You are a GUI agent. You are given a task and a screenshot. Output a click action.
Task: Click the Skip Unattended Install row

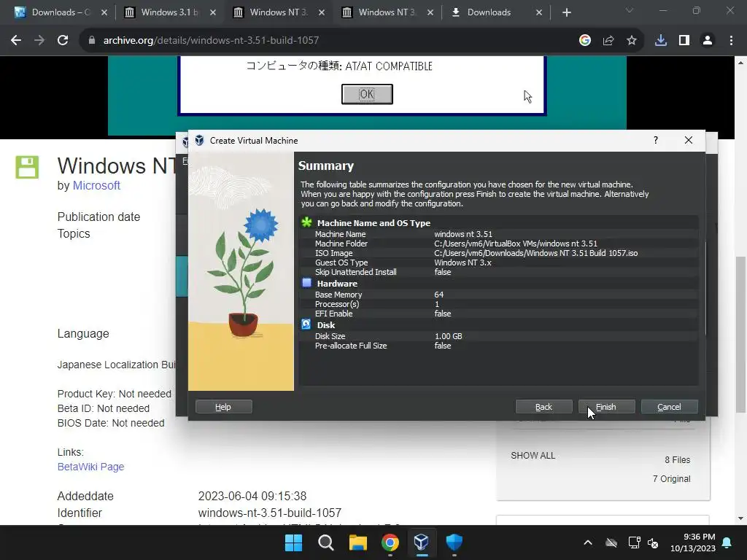499,272
